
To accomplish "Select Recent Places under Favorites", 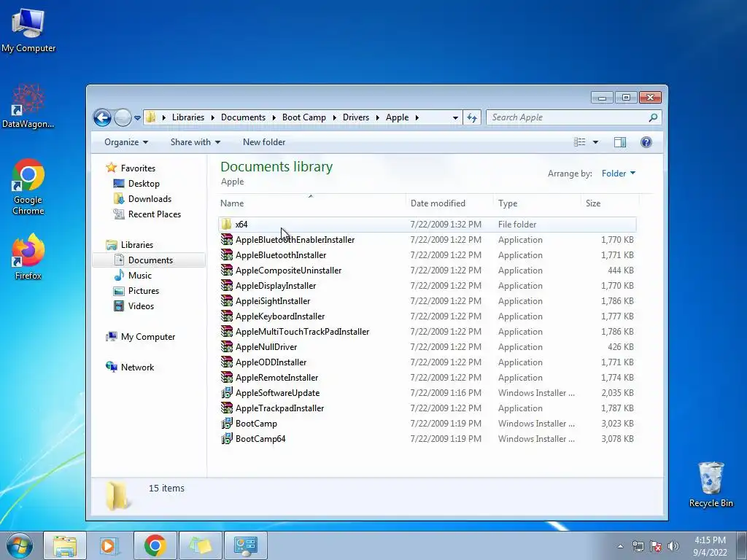I will [155, 214].
